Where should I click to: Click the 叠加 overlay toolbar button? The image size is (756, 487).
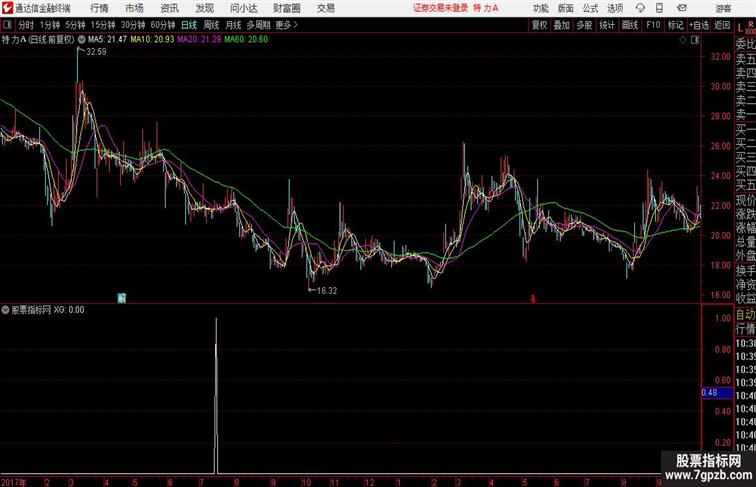coord(562,25)
